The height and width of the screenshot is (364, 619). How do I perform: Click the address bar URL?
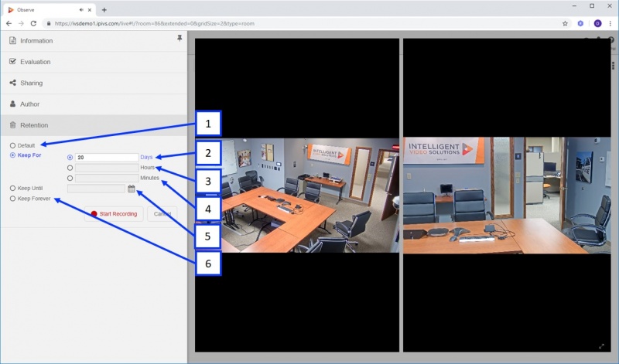click(154, 24)
